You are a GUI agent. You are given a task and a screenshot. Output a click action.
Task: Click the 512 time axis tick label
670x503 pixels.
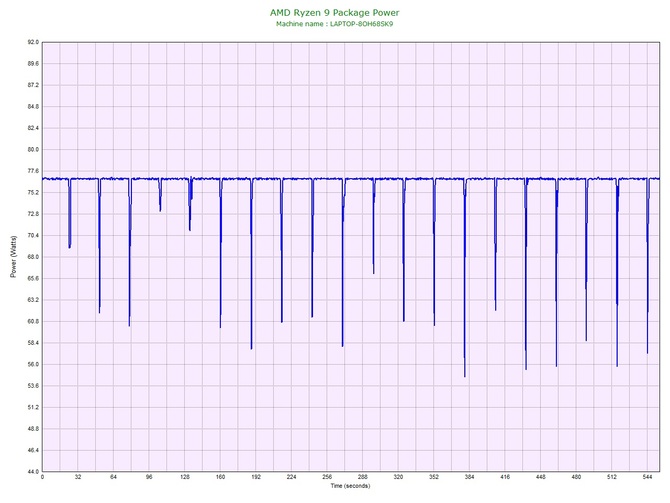(x=612, y=477)
